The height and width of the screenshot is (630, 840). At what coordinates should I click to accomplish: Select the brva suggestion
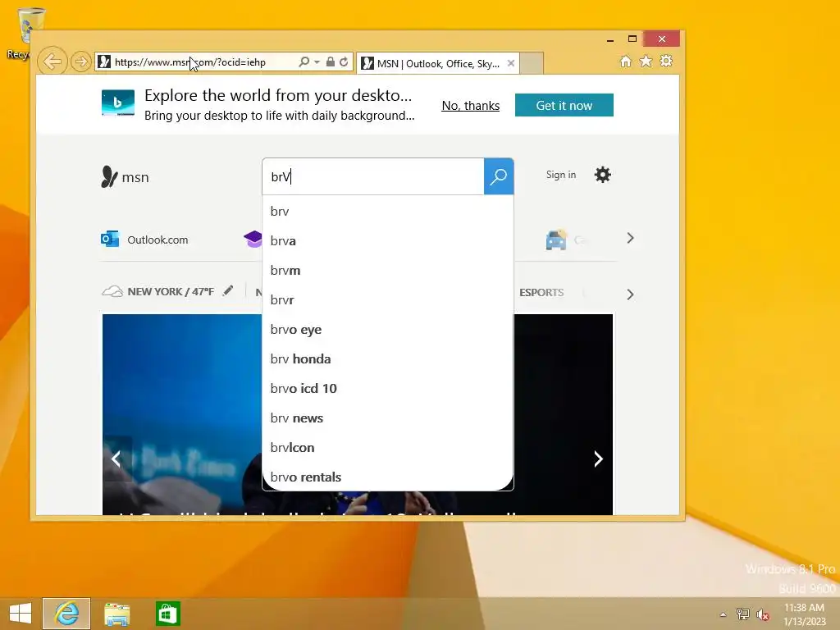coord(388,240)
